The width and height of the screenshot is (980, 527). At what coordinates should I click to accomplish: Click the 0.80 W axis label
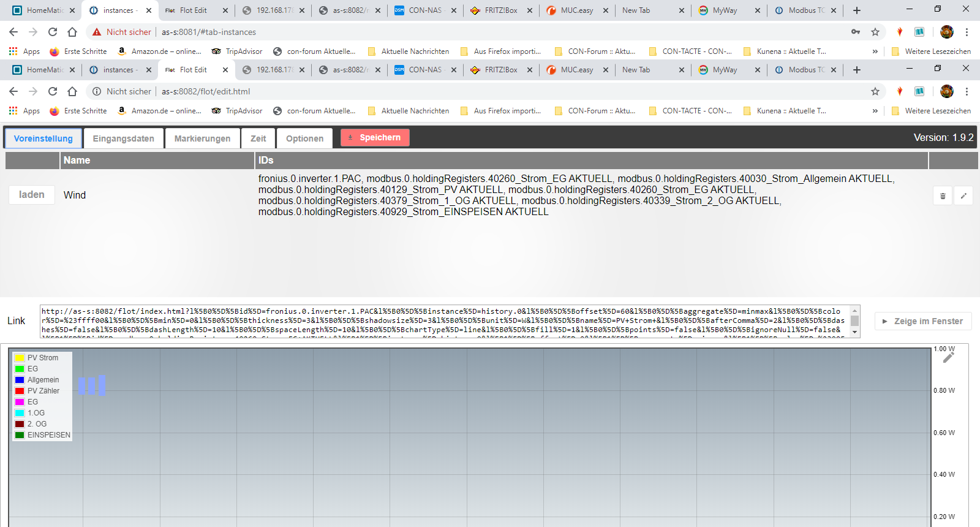pyautogui.click(x=944, y=390)
